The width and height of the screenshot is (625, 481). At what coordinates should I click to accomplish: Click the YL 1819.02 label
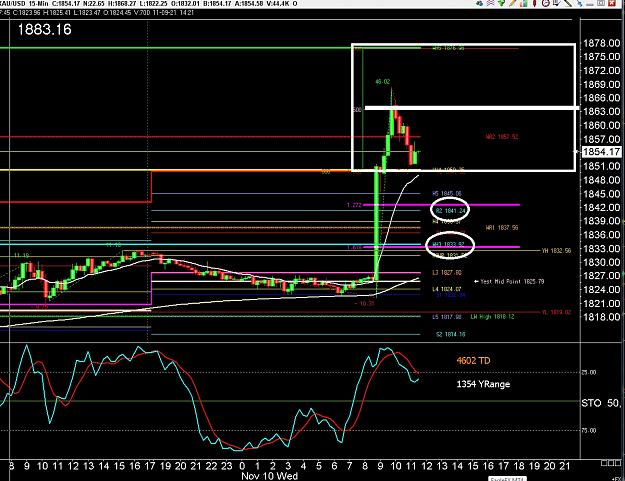[556, 312]
